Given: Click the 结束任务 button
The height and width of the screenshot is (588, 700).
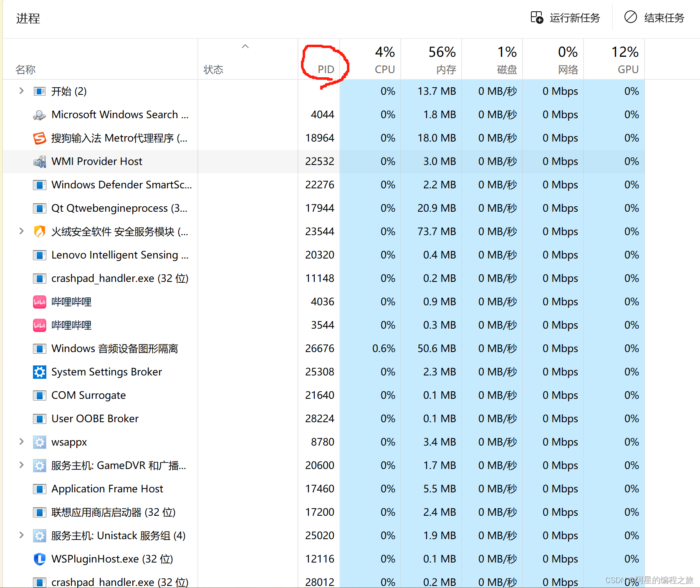Looking at the screenshot, I should coord(655,18).
